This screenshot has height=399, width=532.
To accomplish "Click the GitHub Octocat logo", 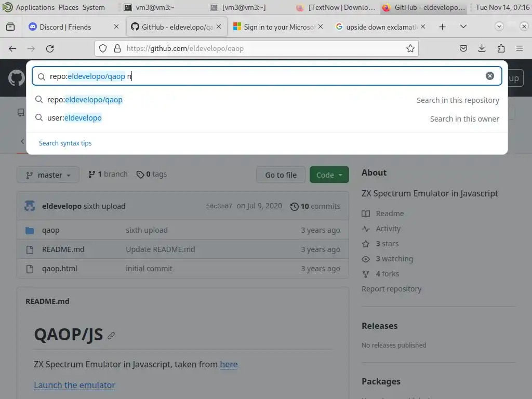I will 16,78.
